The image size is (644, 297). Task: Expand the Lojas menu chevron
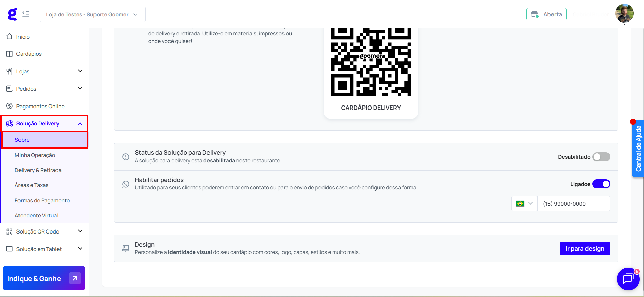coord(80,71)
